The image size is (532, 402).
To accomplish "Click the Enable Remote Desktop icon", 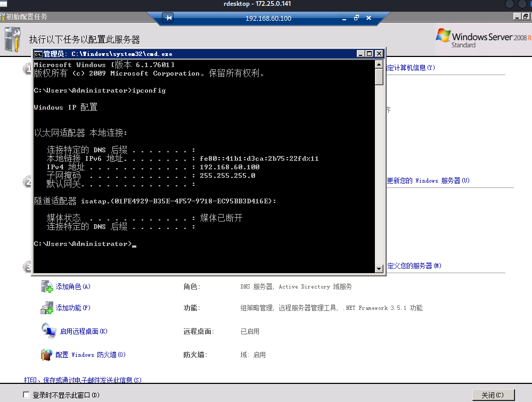I will [49, 331].
